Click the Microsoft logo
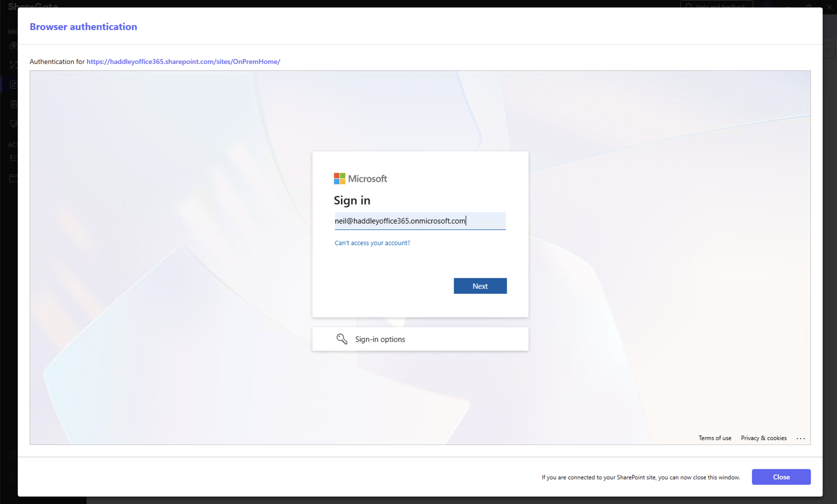This screenshot has height=504, width=837. 360,178
